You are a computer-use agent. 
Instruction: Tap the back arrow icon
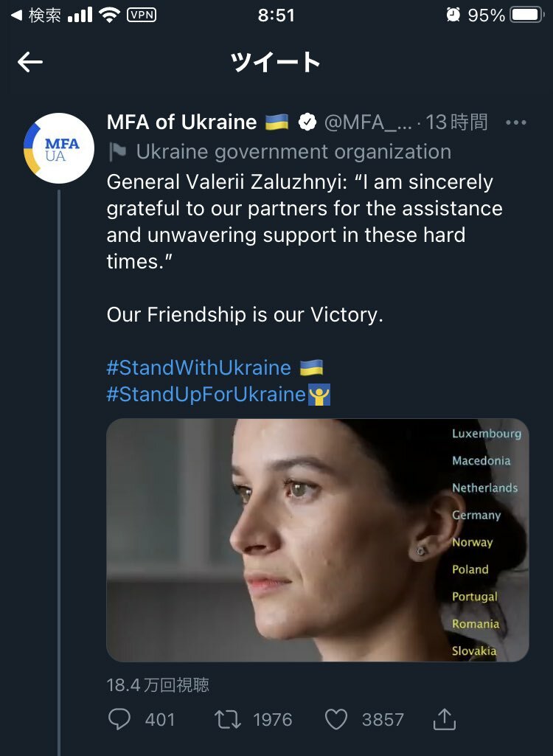(30, 62)
